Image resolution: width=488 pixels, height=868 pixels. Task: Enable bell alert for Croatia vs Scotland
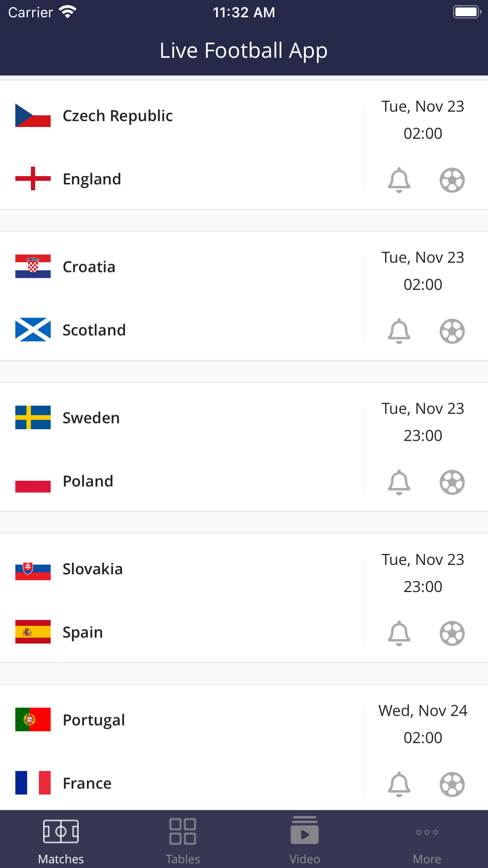399,331
